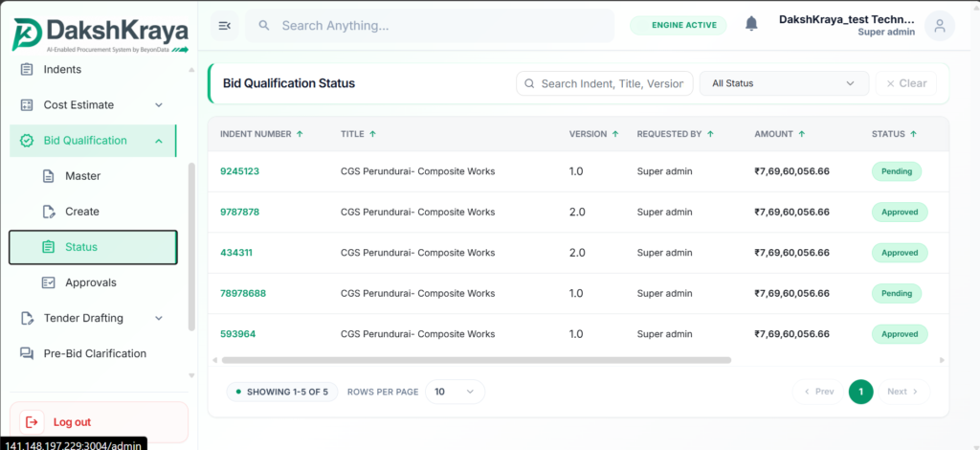Click the Pre-Bid Clarification chat icon
This screenshot has width=980, height=450.
[26, 353]
